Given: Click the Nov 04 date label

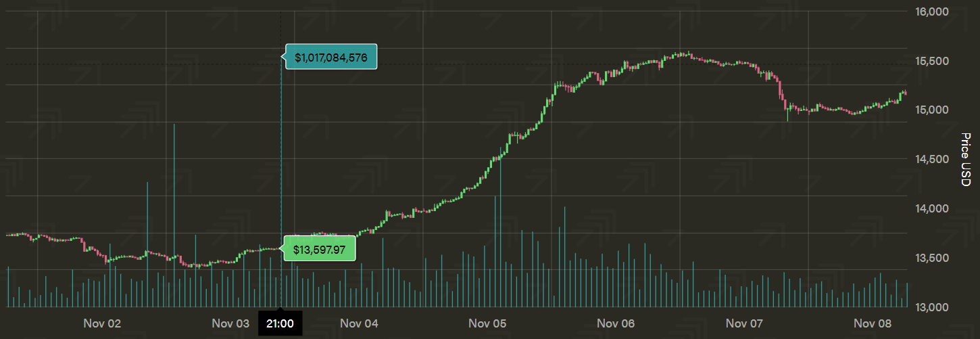Looking at the screenshot, I should click(x=359, y=323).
